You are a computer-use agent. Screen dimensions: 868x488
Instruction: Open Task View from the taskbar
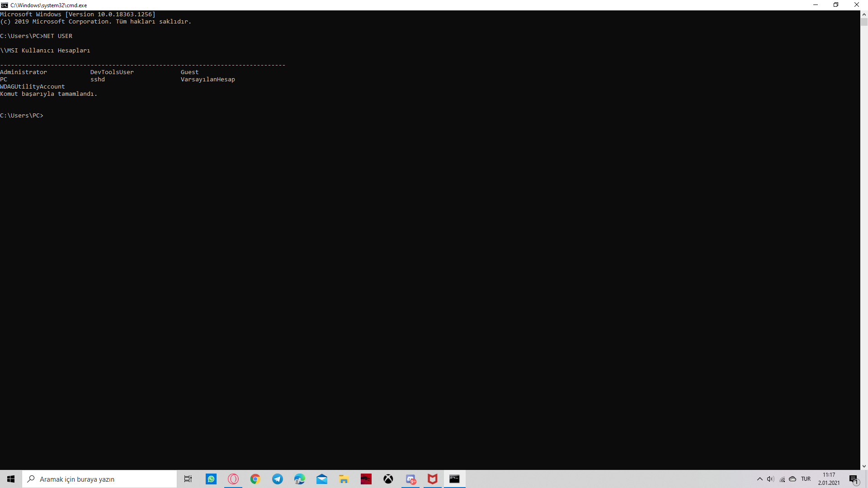tap(188, 479)
